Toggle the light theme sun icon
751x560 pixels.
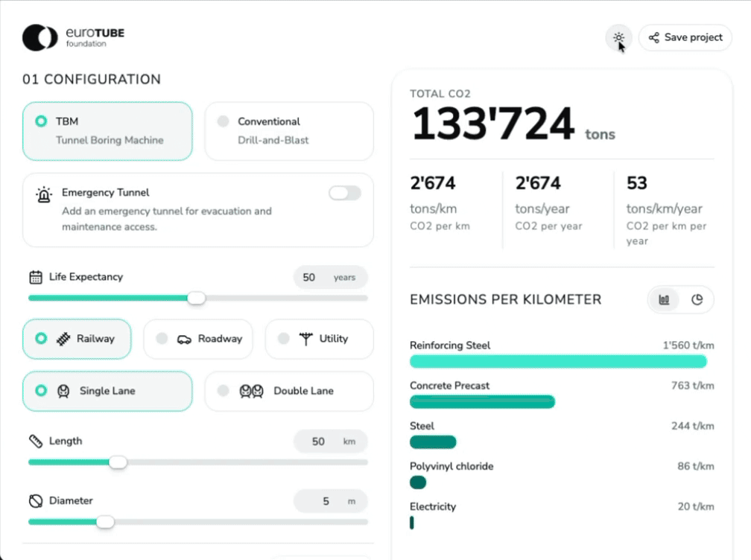tap(618, 37)
